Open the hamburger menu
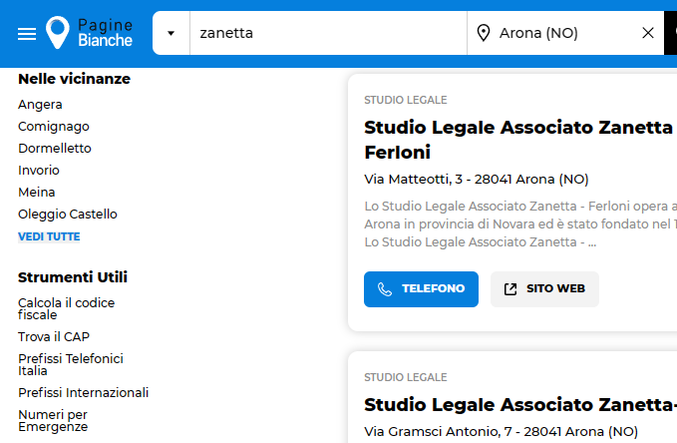The width and height of the screenshot is (677, 443). point(27,34)
